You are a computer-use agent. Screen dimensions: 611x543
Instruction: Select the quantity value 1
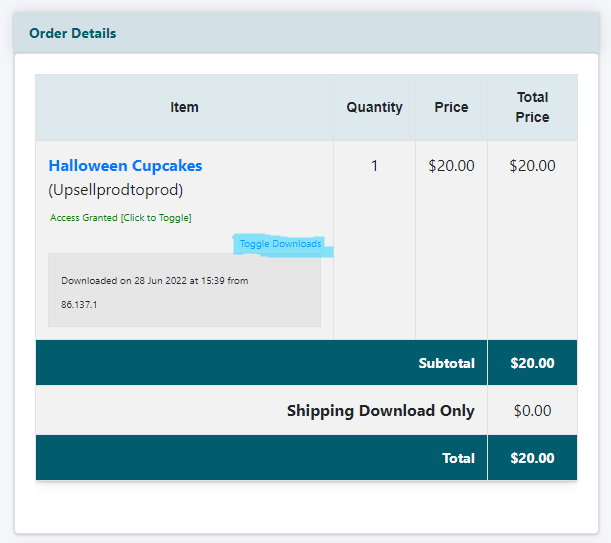[374, 166]
